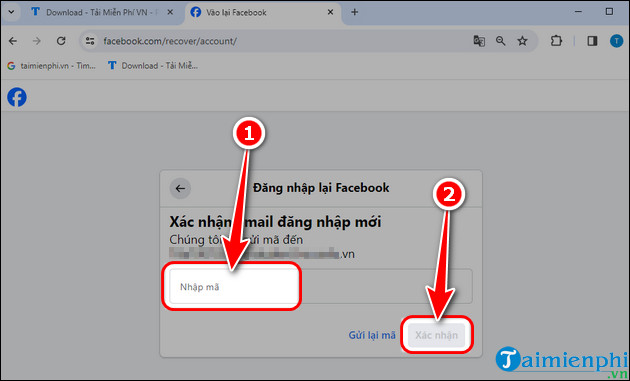Go back using the dialog's arrow button
The image size is (630, 381).
180,188
